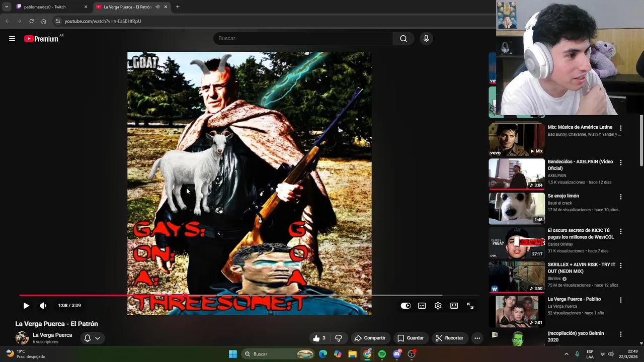Click the video title La Verga Puerca - El Patrón
The height and width of the screenshot is (362, 644).
pyautogui.click(x=57, y=324)
